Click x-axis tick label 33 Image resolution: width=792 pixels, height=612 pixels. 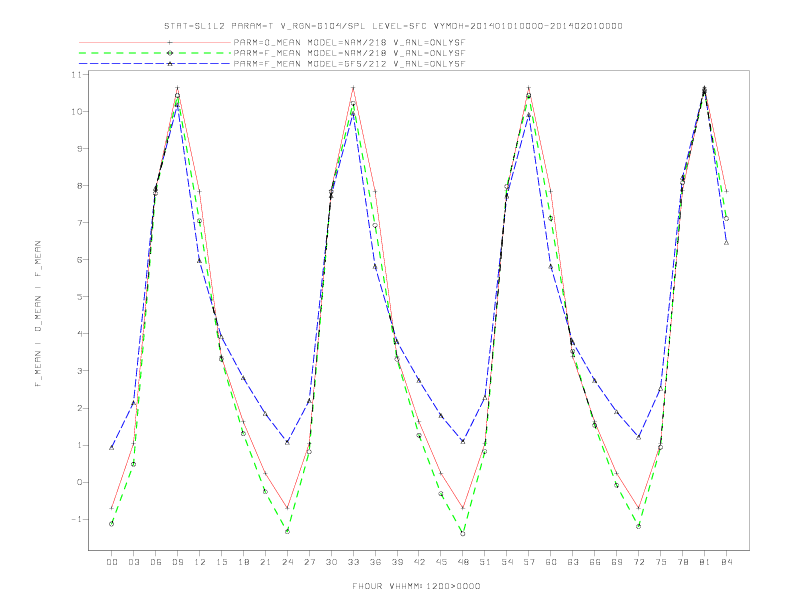point(353,562)
